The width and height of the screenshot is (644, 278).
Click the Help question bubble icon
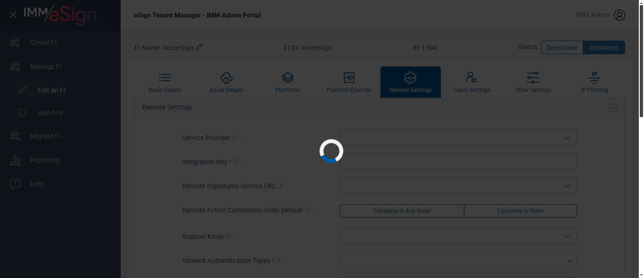15,184
